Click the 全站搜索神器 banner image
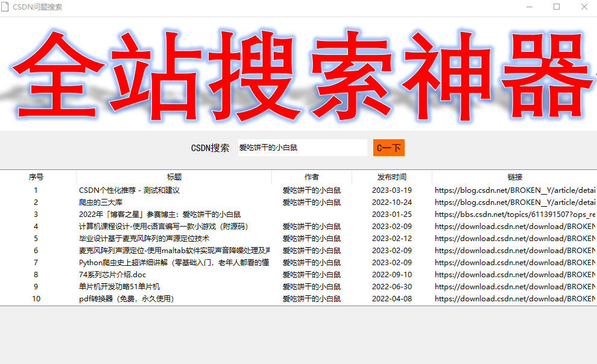 click(298, 74)
